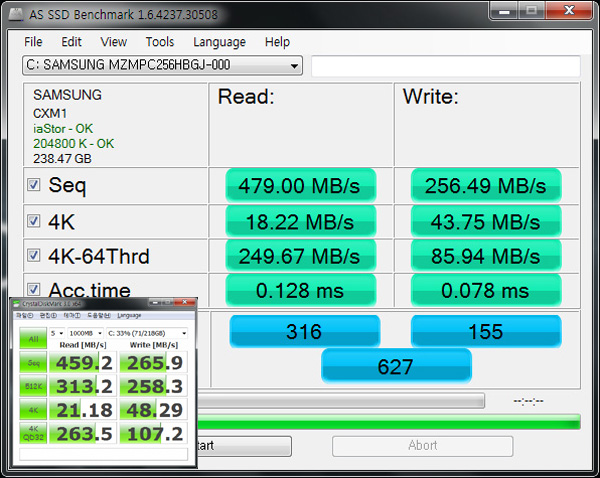
Task: Click CrystalDiskMark 4K read value 21.18
Action: (82, 410)
